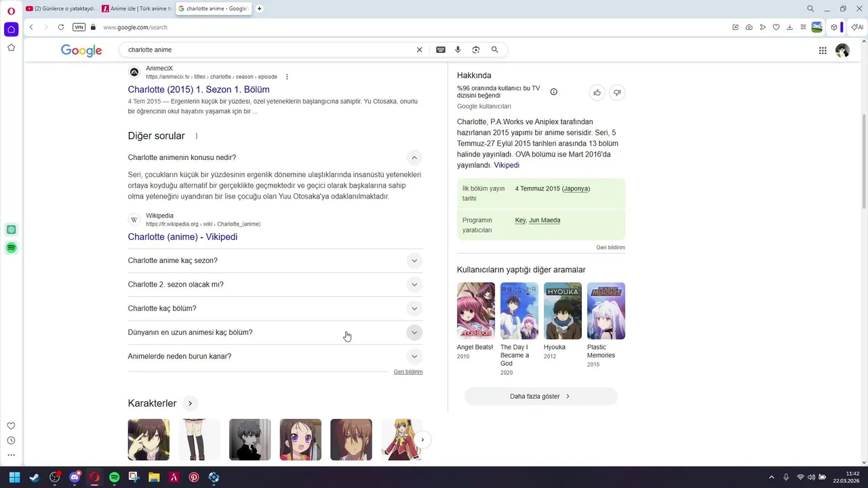Click 'Daha fazla göster' button

click(540, 396)
